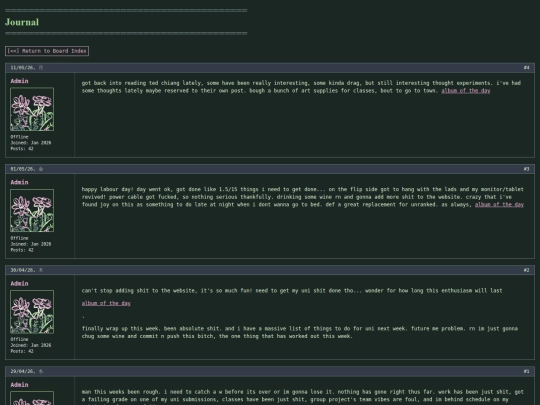Click paragraph starting 'finally wrap up this week'
The image size is (540, 405).
click(x=300, y=332)
